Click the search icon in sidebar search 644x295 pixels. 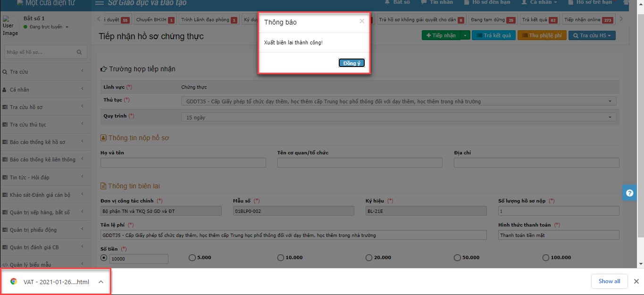[x=79, y=52]
